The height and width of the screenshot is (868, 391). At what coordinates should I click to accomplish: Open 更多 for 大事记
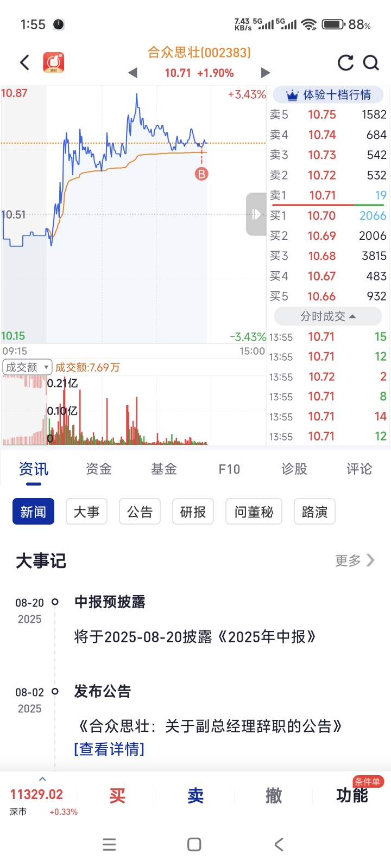[x=355, y=560]
